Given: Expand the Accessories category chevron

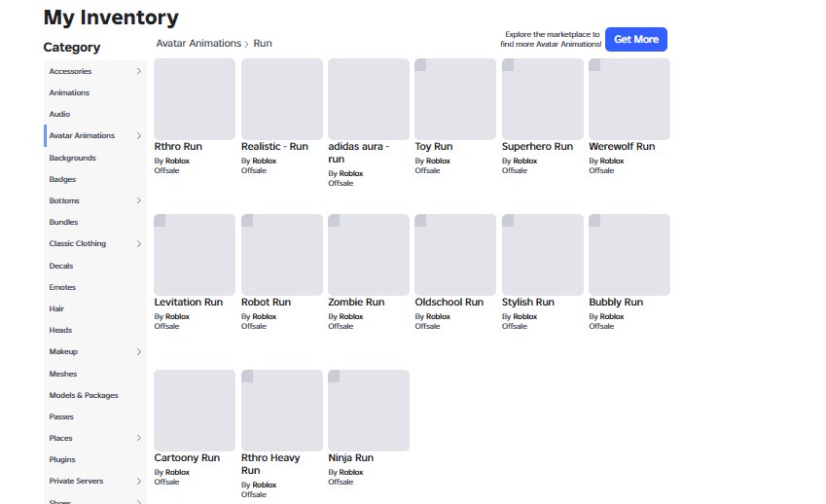Looking at the screenshot, I should 138,71.
